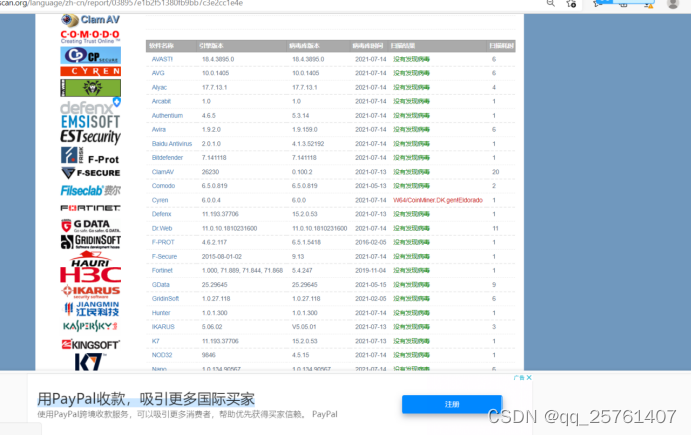Viewport: 692px width, 436px height.
Task: Click the blue 注册 button
Action: tap(452, 404)
